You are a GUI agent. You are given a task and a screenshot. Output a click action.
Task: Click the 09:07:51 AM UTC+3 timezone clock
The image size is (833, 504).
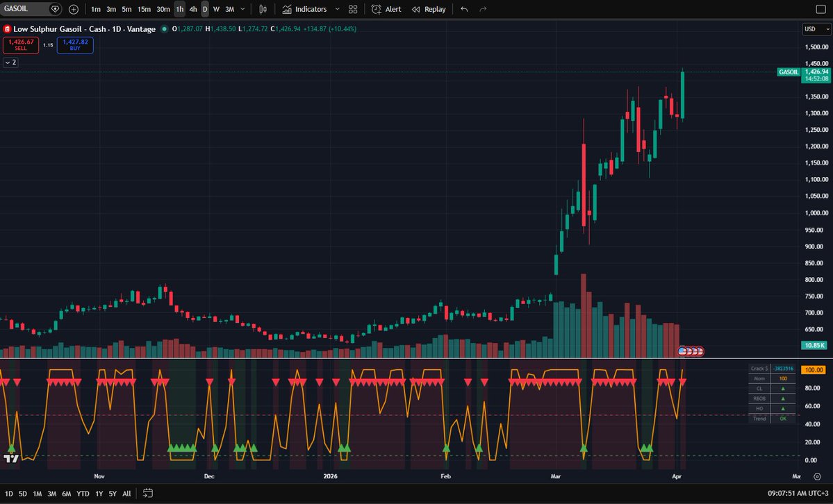798,494
